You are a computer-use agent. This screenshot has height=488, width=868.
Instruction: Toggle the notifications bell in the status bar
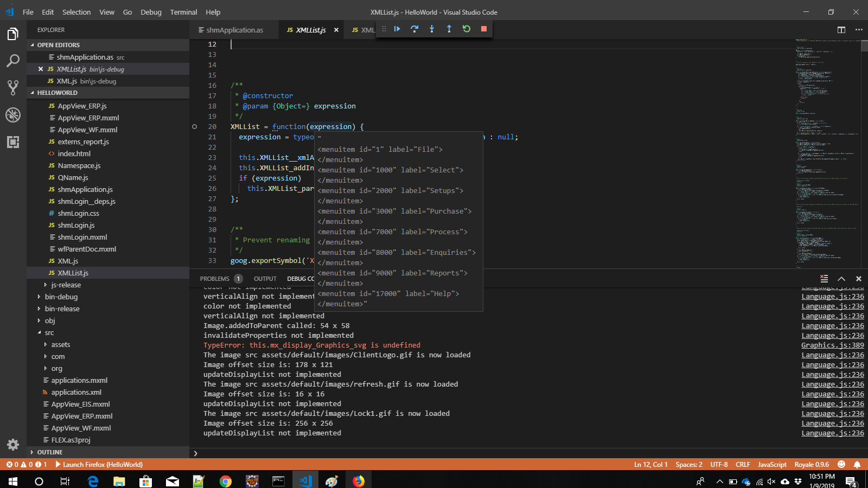click(857, 465)
